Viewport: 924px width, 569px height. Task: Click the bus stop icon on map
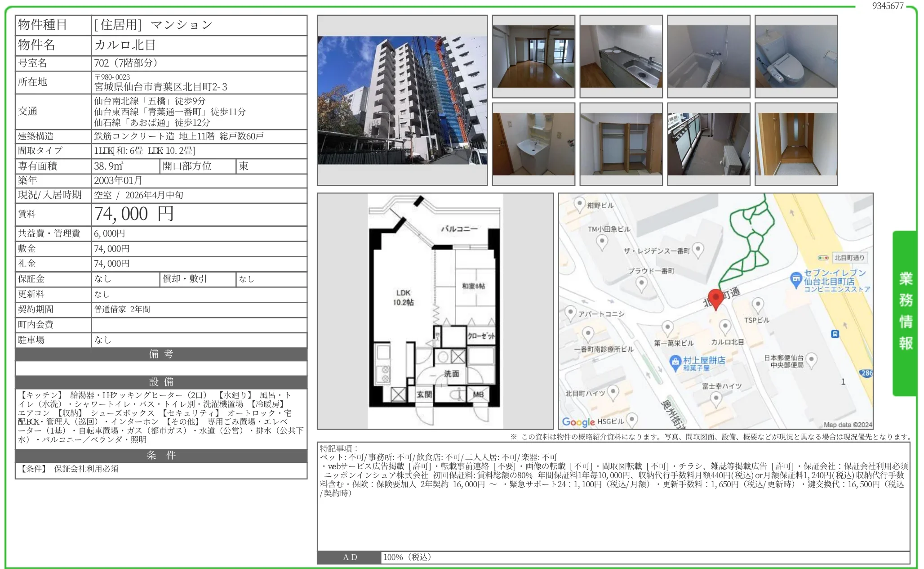835,334
